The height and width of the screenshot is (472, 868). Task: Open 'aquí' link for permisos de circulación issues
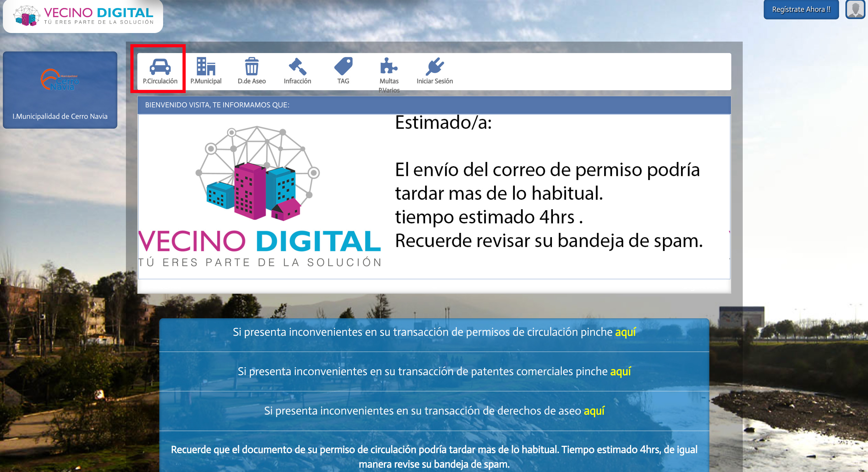click(626, 332)
